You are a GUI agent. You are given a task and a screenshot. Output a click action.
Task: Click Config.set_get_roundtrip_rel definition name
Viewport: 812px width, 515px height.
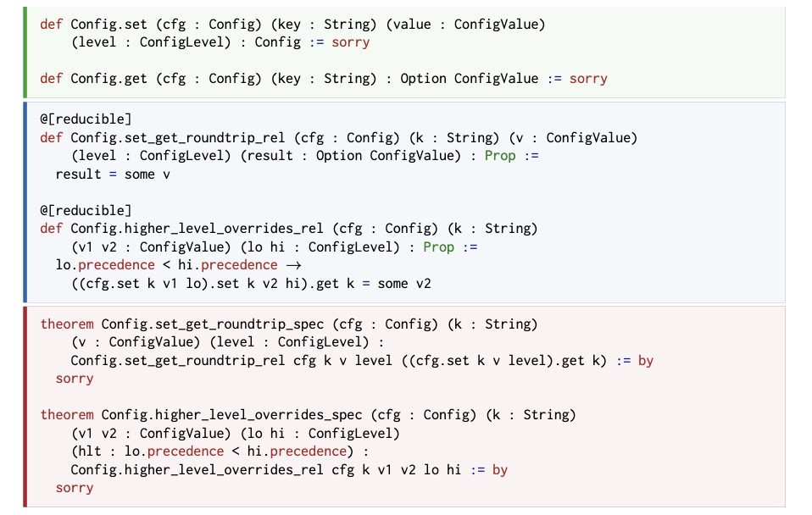tap(178, 138)
